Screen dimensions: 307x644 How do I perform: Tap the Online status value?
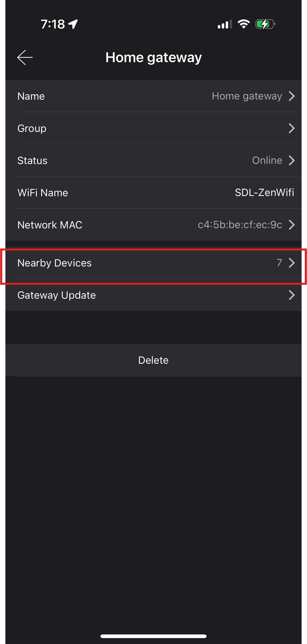(x=267, y=160)
